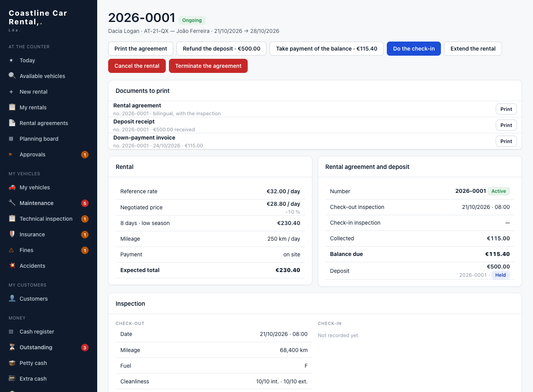Click Terminate the agreement

[x=208, y=66]
